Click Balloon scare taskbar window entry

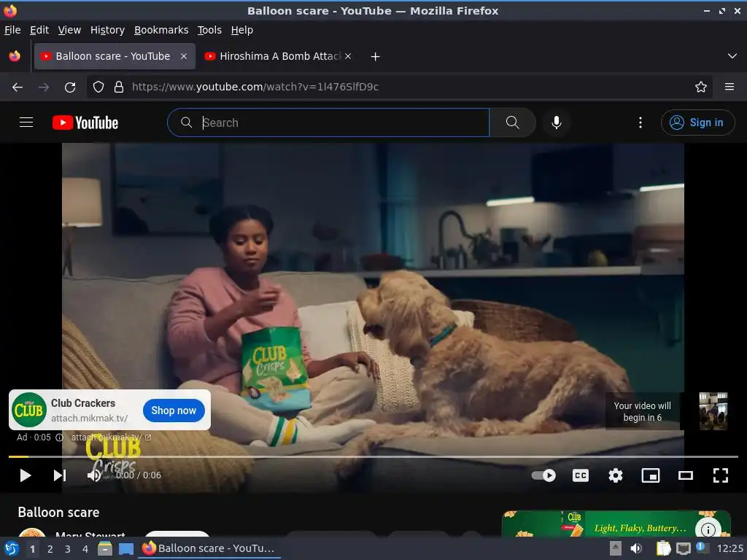click(x=209, y=548)
